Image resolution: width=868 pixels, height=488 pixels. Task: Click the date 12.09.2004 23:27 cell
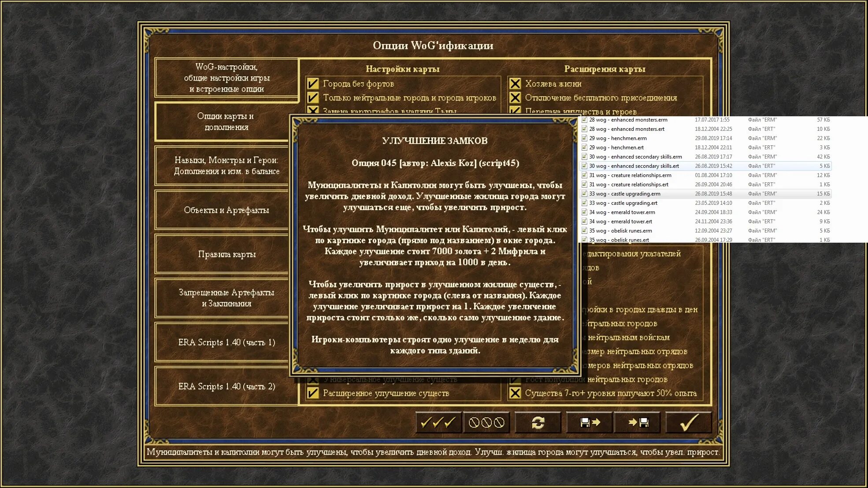click(x=713, y=231)
